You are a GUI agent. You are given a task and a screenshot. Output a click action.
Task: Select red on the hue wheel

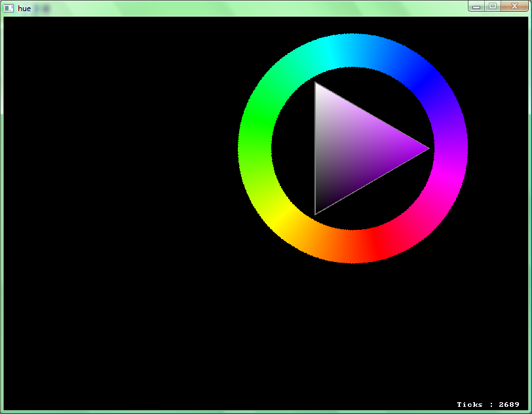pyautogui.click(x=379, y=244)
